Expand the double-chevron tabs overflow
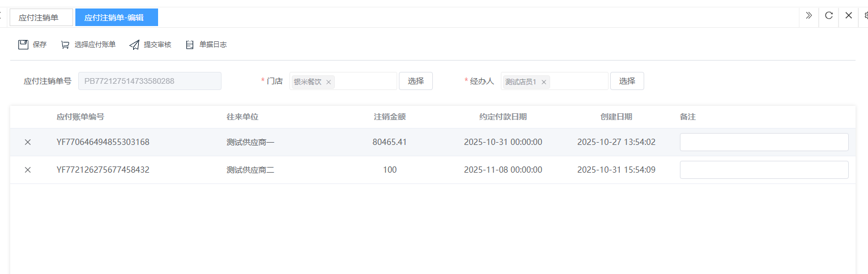Viewport: 868px width, 274px height. click(809, 16)
